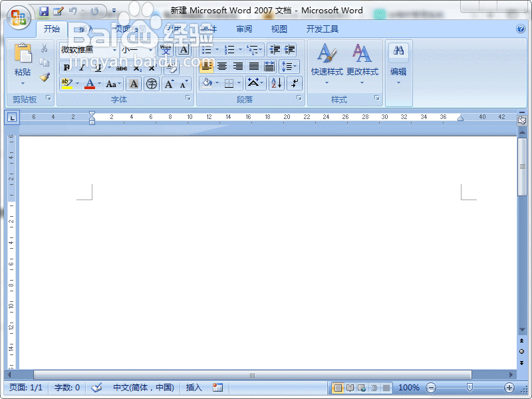Image resolution: width=532 pixels, height=399 pixels.
Task: Click Shrink Font icon
Action: (184, 84)
